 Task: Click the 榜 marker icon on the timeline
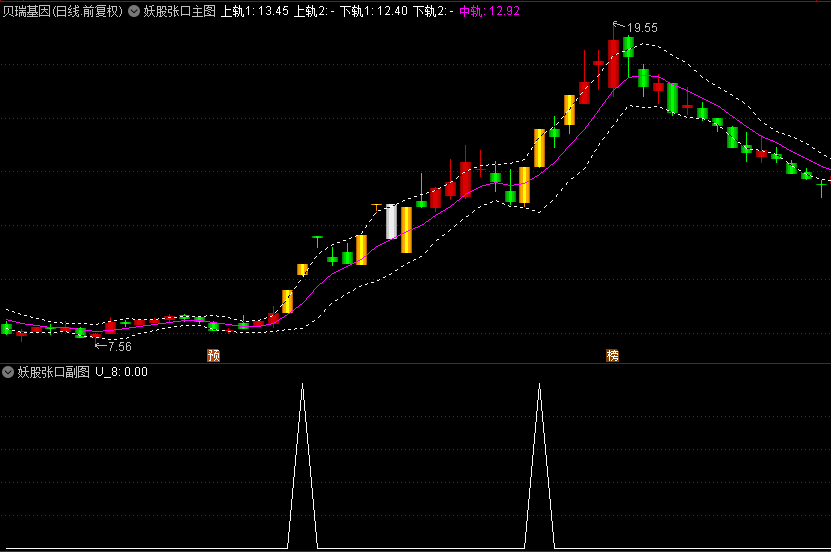pyautogui.click(x=612, y=355)
